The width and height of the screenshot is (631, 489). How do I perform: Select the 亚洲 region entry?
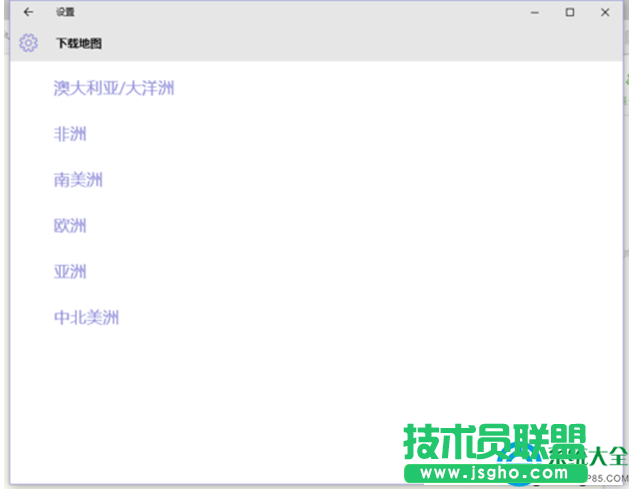click(70, 272)
